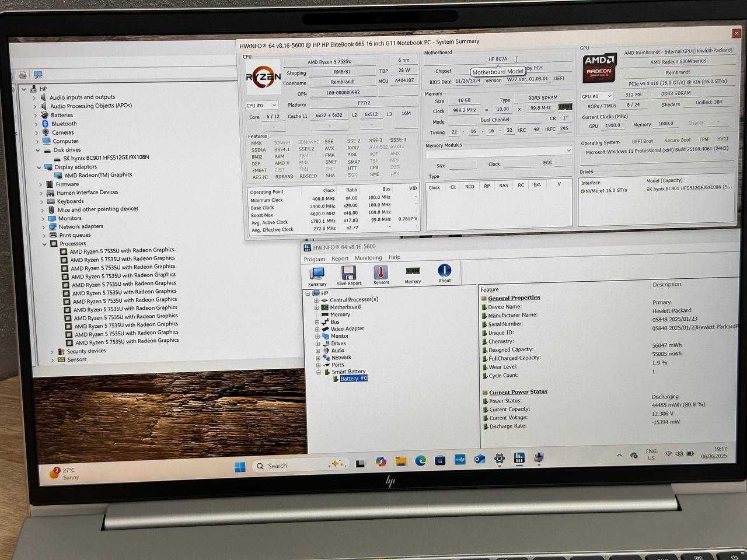Switch to Device Manager taskbar icon
The image size is (747, 560).
tap(539, 457)
